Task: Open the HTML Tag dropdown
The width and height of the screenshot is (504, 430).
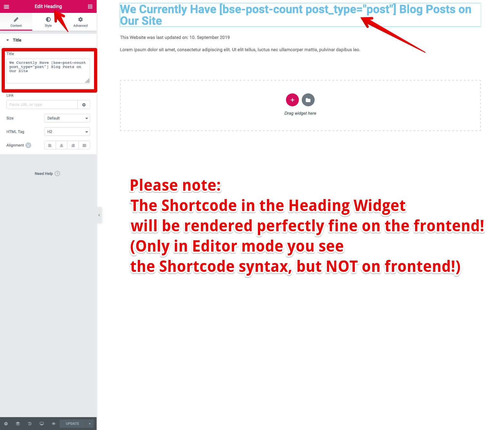Action: click(67, 132)
